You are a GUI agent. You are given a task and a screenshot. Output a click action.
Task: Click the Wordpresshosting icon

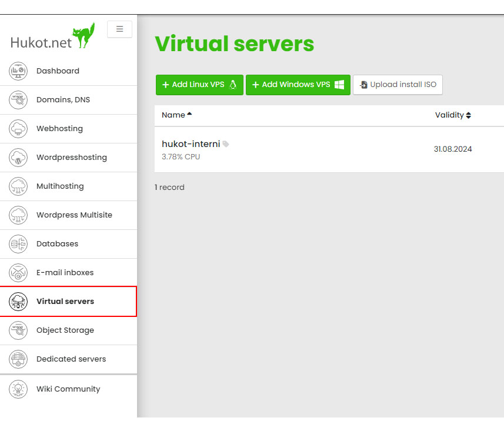pyautogui.click(x=18, y=158)
